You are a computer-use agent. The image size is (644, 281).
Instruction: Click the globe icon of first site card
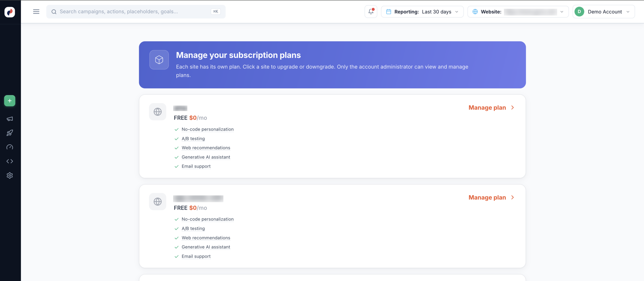[x=158, y=112]
